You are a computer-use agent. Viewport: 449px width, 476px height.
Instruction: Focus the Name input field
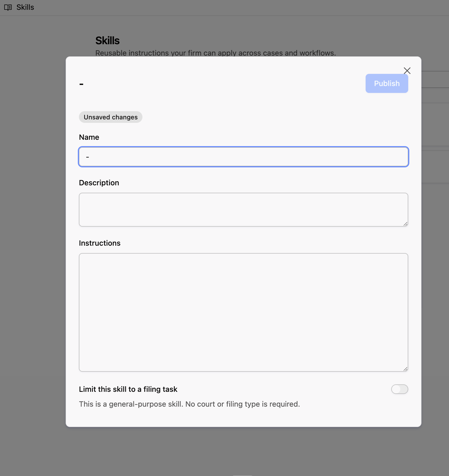(243, 157)
